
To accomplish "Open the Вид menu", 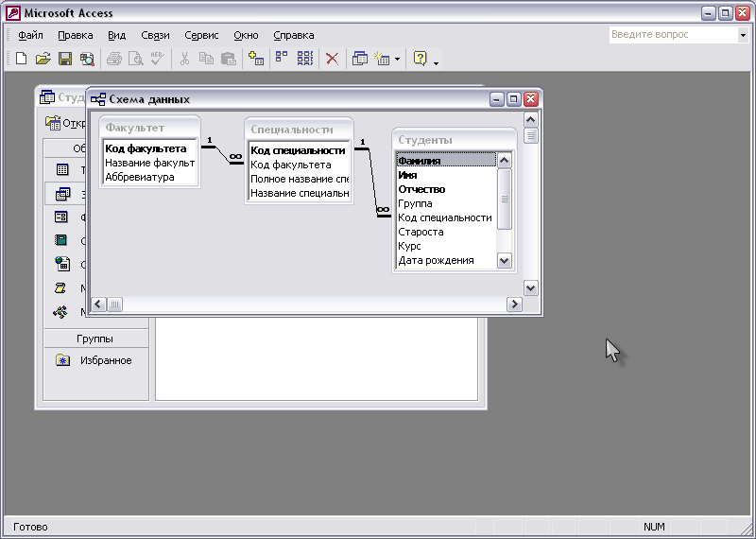I will tap(116, 35).
